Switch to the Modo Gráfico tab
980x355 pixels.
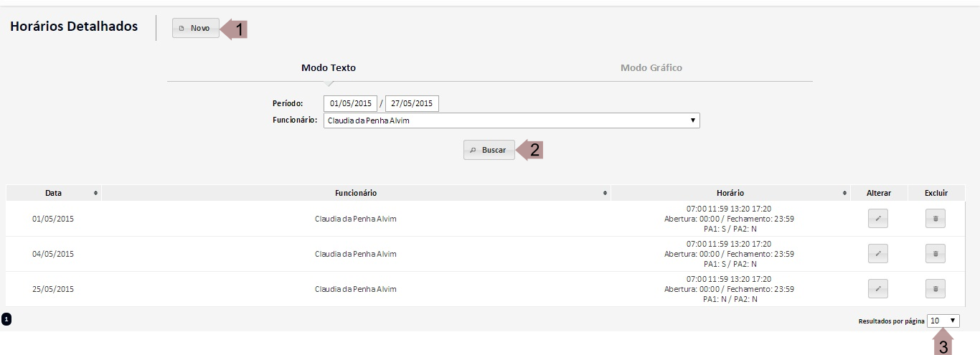(651, 68)
